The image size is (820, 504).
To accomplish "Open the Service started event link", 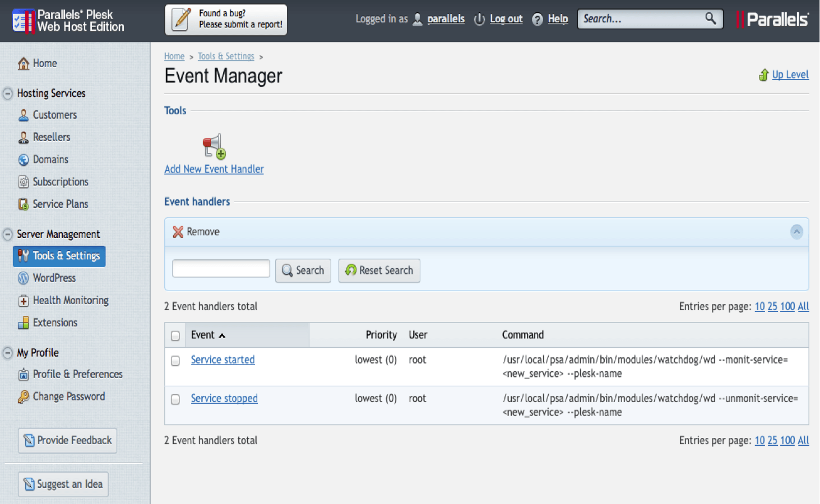I will (x=223, y=360).
